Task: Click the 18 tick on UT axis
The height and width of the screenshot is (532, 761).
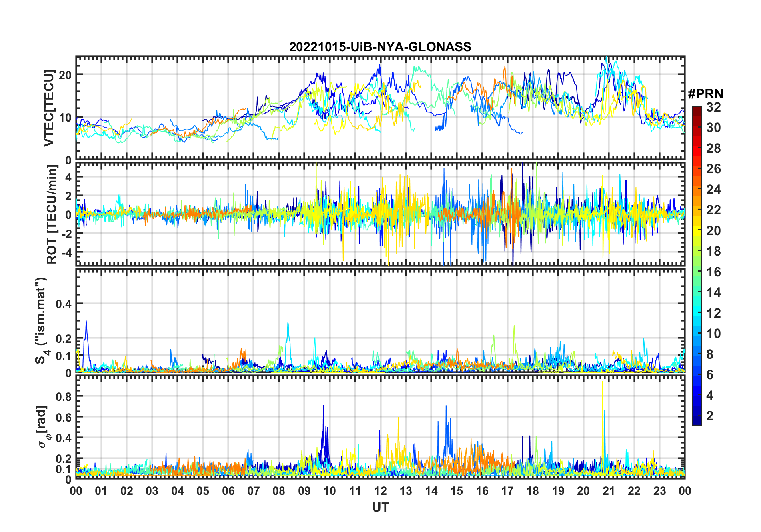Action: pyautogui.click(x=533, y=491)
